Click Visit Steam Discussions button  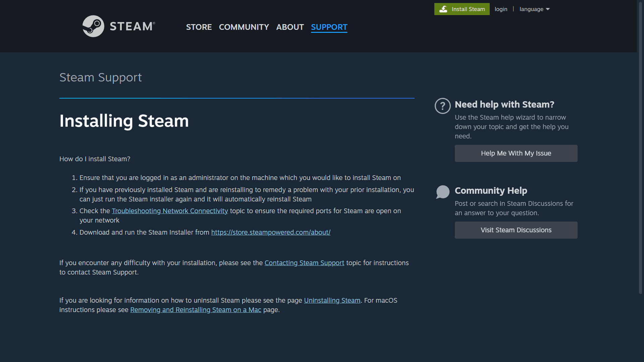(x=516, y=230)
